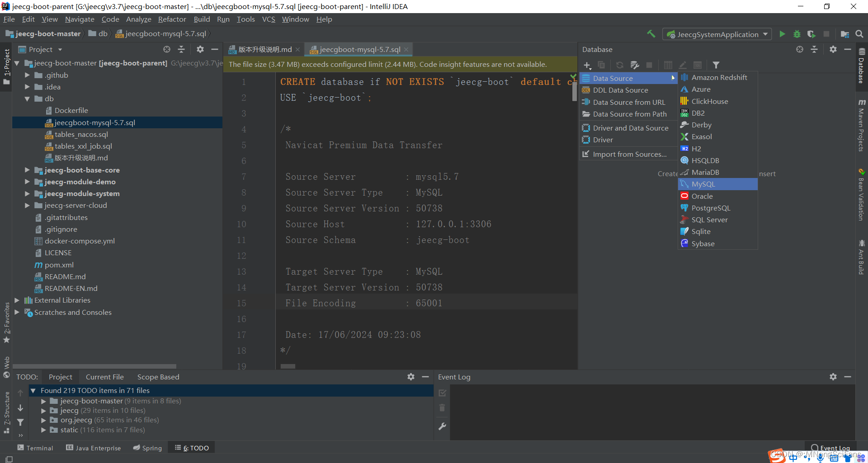Open Java Enterprise tool window
Image resolution: width=868 pixels, height=463 pixels.
94,448
